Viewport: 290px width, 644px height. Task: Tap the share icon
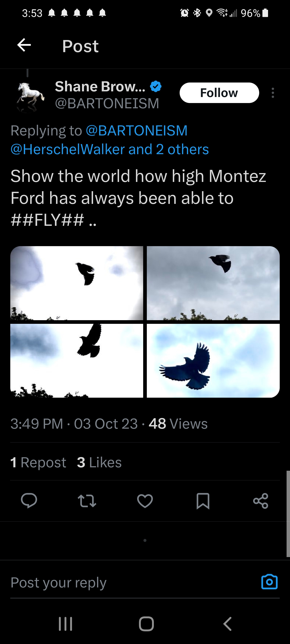(x=261, y=501)
